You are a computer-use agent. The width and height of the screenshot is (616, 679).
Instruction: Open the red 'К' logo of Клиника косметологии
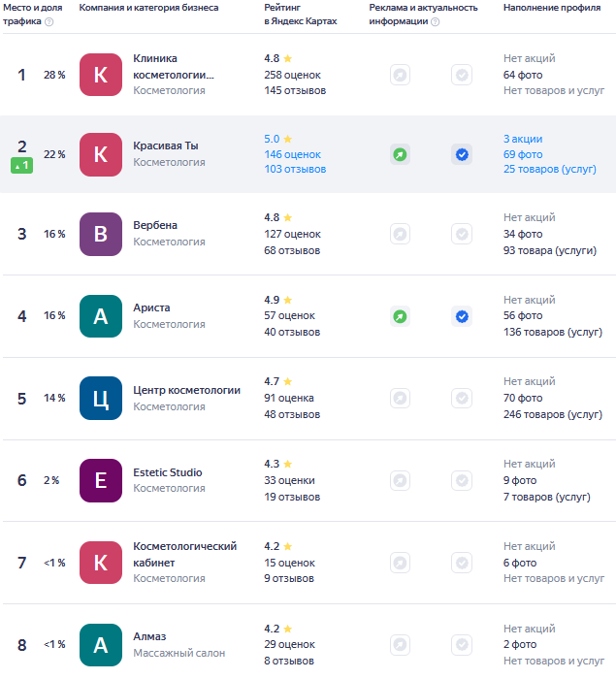click(x=101, y=75)
